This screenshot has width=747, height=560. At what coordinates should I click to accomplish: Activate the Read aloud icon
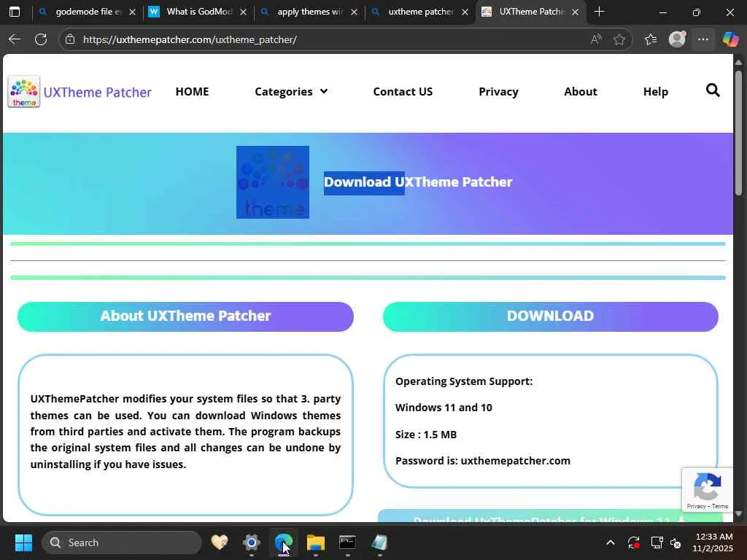pyautogui.click(x=596, y=39)
